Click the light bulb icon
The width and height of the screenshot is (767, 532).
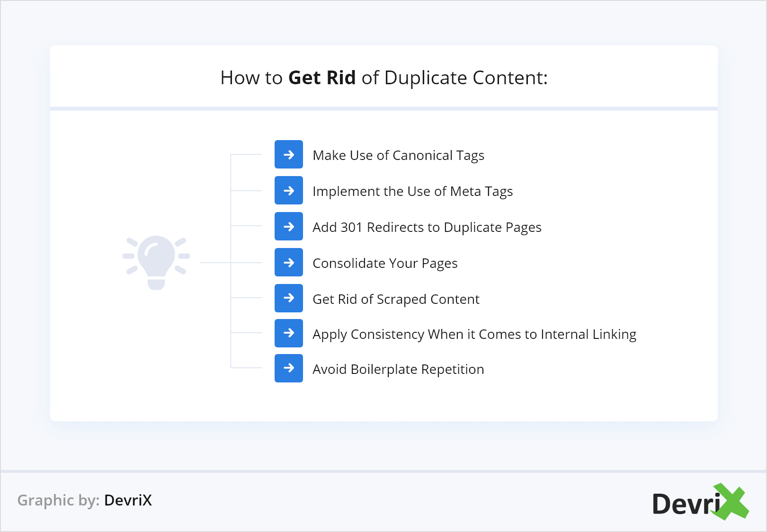(x=156, y=263)
